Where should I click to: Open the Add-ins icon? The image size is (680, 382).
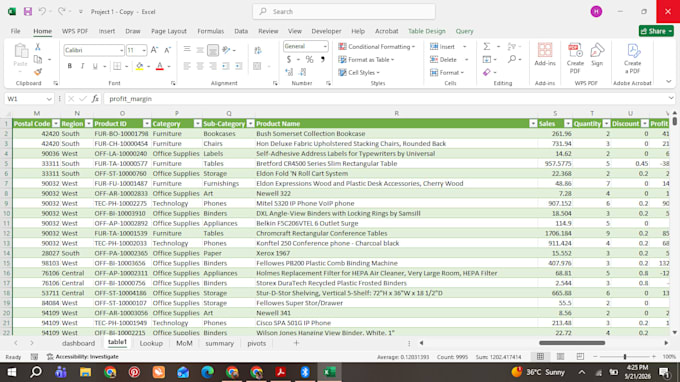tap(545, 55)
